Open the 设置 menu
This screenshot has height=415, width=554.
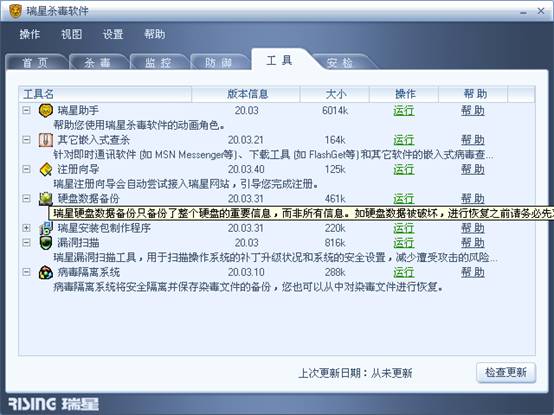pos(113,34)
